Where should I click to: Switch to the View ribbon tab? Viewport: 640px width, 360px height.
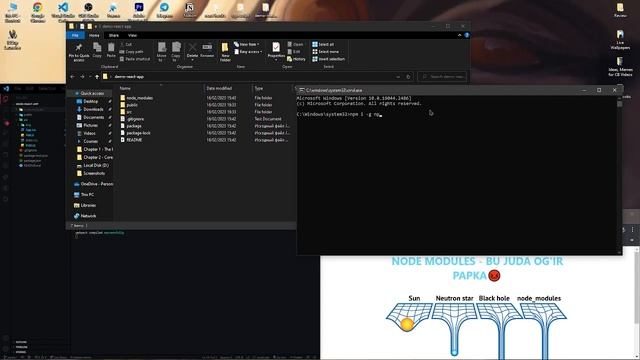[x=133, y=36]
